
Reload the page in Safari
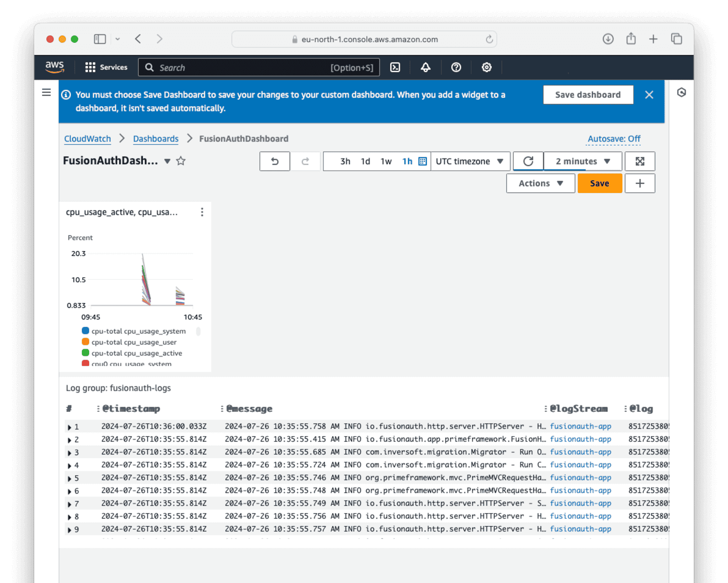click(x=489, y=39)
